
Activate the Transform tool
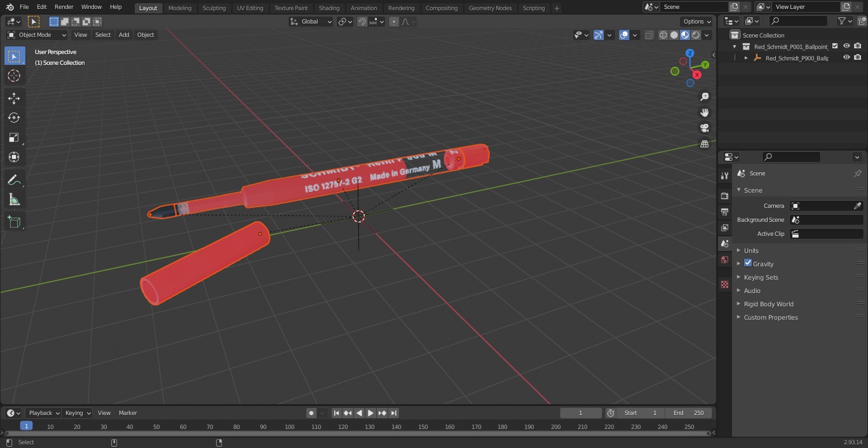click(x=14, y=157)
